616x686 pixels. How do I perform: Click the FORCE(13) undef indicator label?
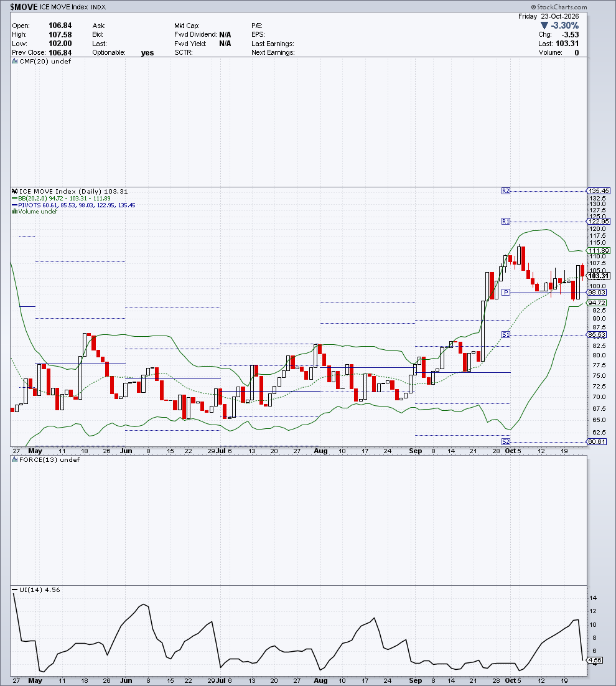(x=49, y=459)
